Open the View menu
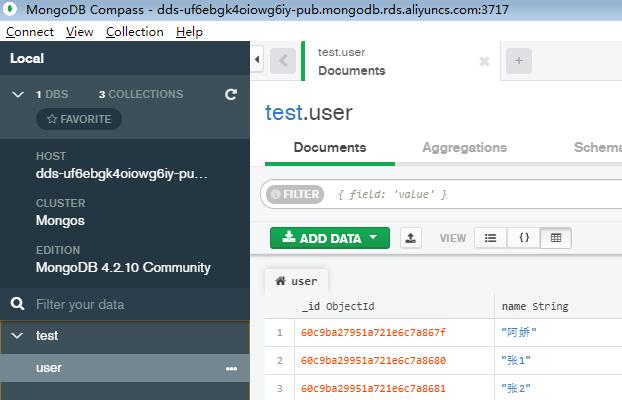Viewport: 622px width, 400px height. tap(79, 32)
